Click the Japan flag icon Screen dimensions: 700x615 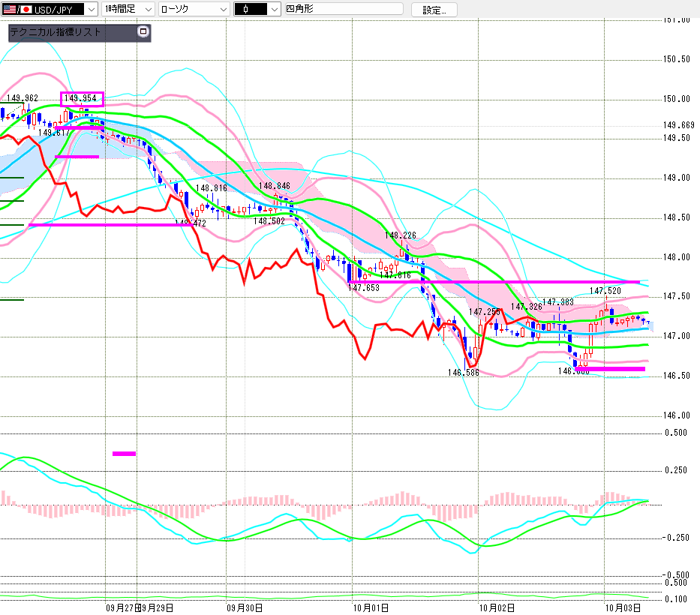[25, 10]
